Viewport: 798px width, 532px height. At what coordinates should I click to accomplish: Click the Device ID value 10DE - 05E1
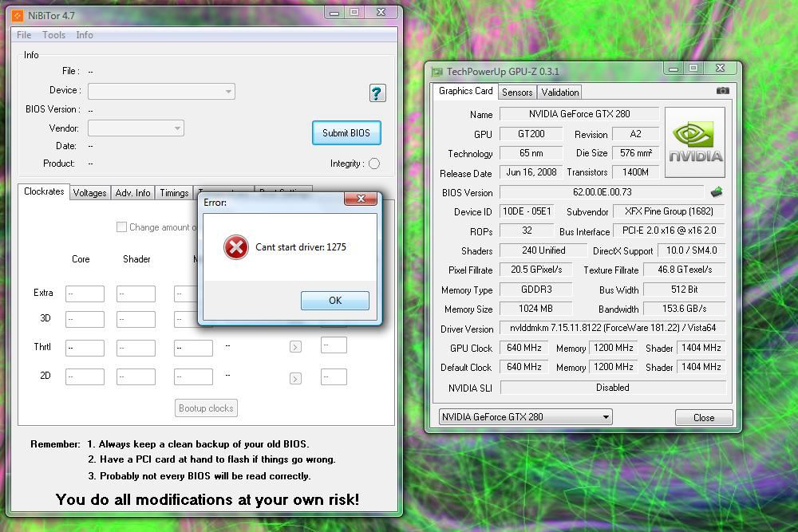coord(527,211)
